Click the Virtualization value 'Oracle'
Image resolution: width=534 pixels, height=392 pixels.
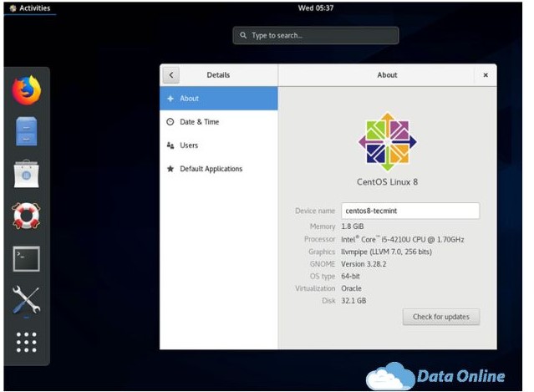point(351,289)
